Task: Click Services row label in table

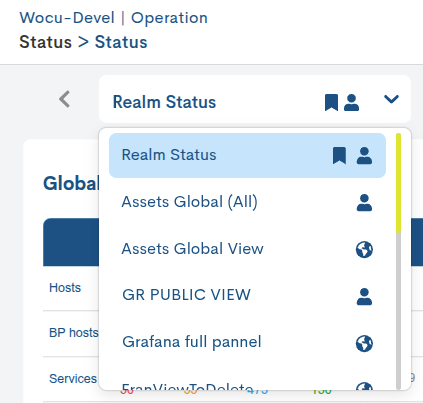Action: pos(73,379)
